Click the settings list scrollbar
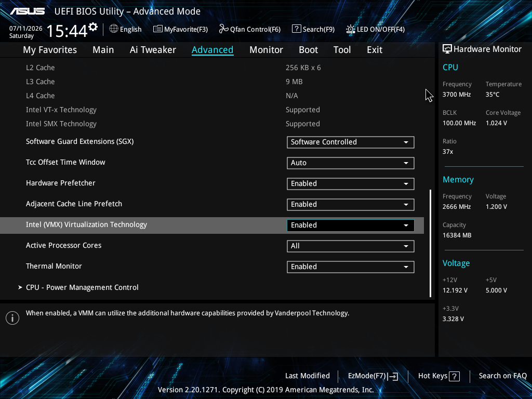Image resolution: width=532 pixels, height=399 pixels. pyautogui.click(x=430, y=243)
